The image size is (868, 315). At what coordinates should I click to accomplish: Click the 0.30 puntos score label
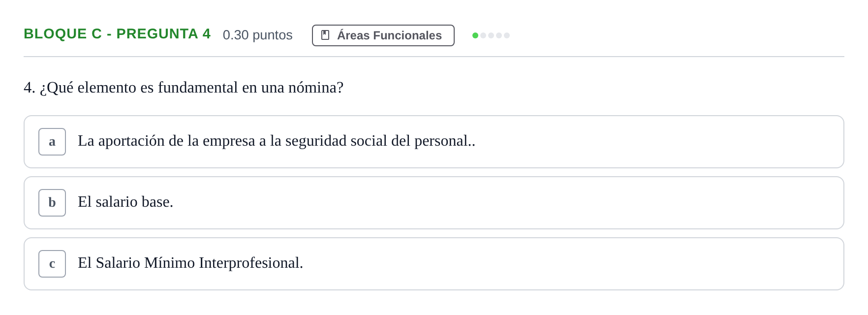click(x=258, y=35)
